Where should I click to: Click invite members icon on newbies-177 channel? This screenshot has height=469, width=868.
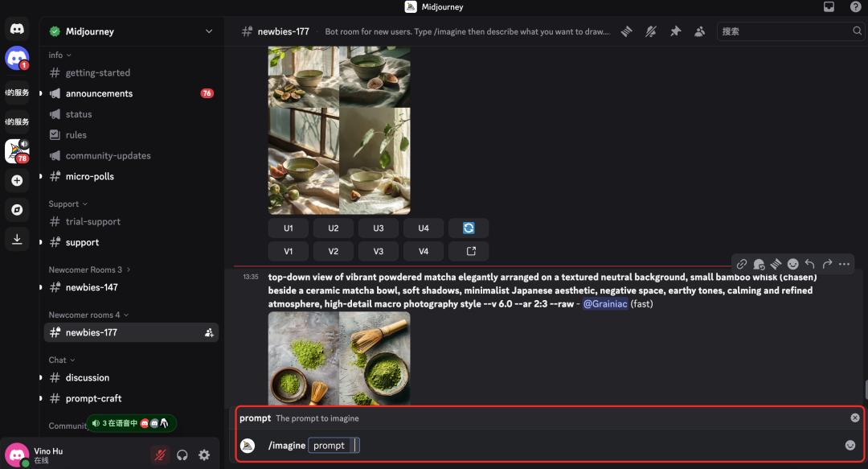point(209,332)
